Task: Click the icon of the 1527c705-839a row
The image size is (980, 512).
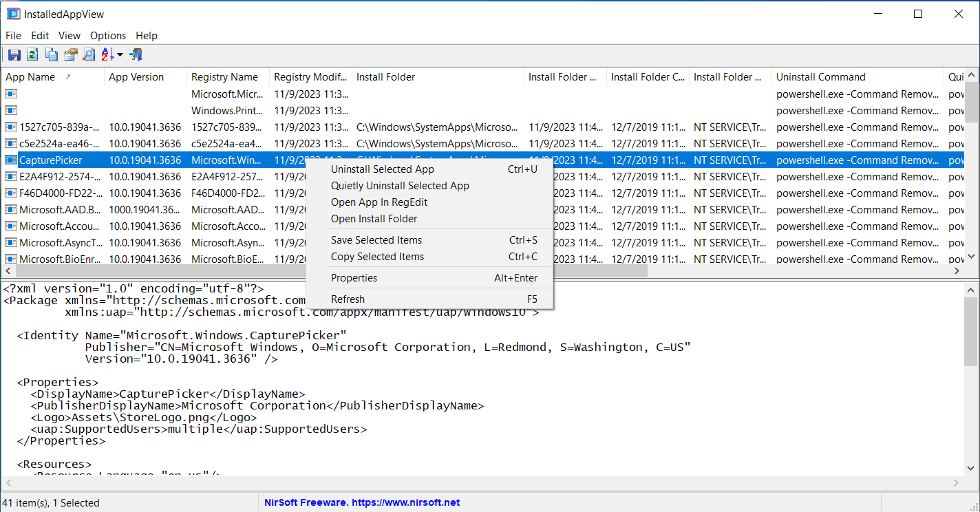Action: 11,127
